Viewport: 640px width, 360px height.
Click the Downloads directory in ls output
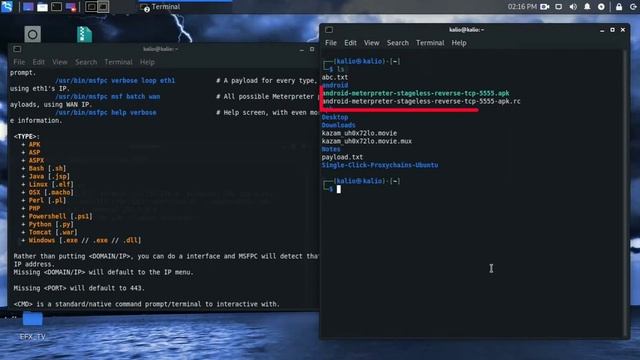point(338,125)
